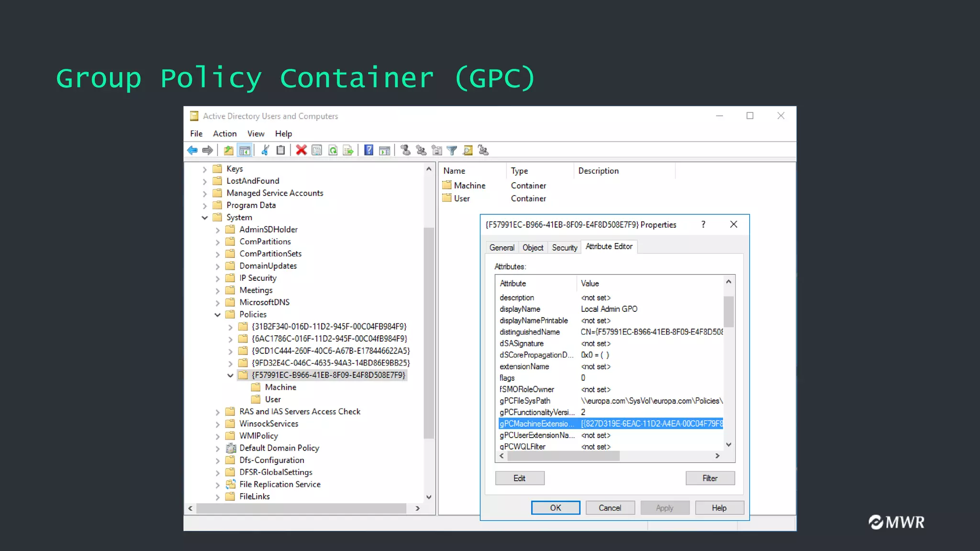Click the Cancel button

(610, 508)
